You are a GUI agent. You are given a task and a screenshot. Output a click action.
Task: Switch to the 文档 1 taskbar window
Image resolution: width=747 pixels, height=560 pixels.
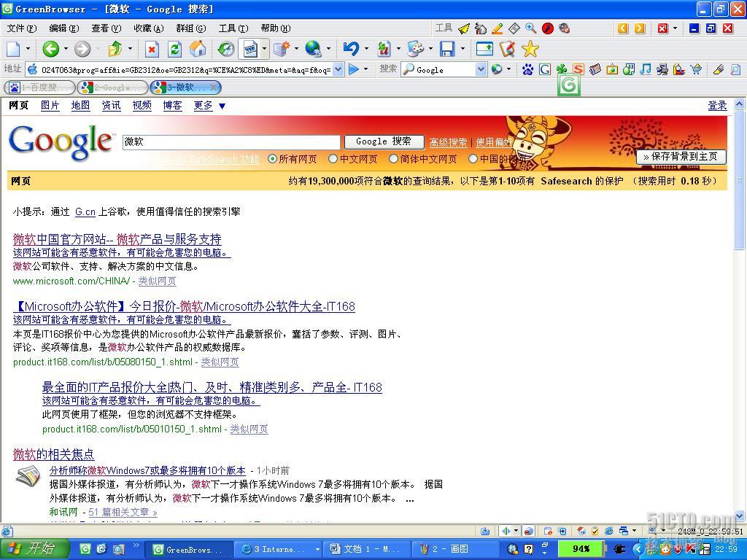coord(366,549)
